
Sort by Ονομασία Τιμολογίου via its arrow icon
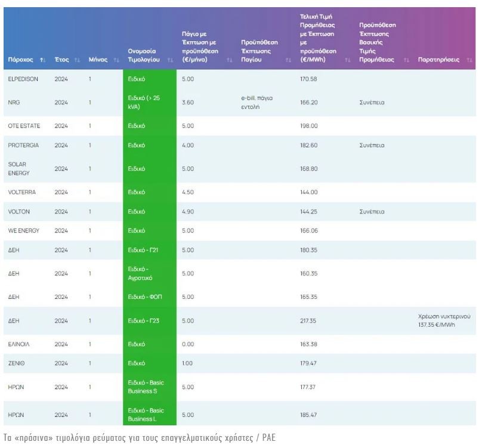click(170, 60)
